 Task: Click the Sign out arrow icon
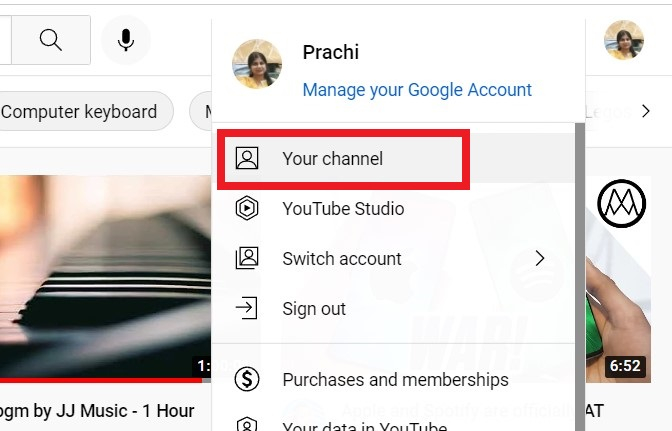(x=246, y=308)
